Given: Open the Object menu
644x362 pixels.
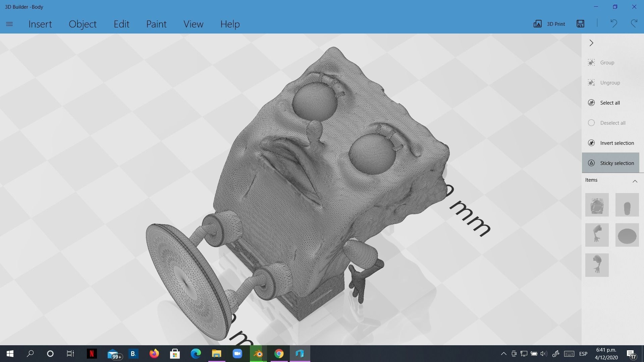Looking at the screenshot, I should point(83,24).
